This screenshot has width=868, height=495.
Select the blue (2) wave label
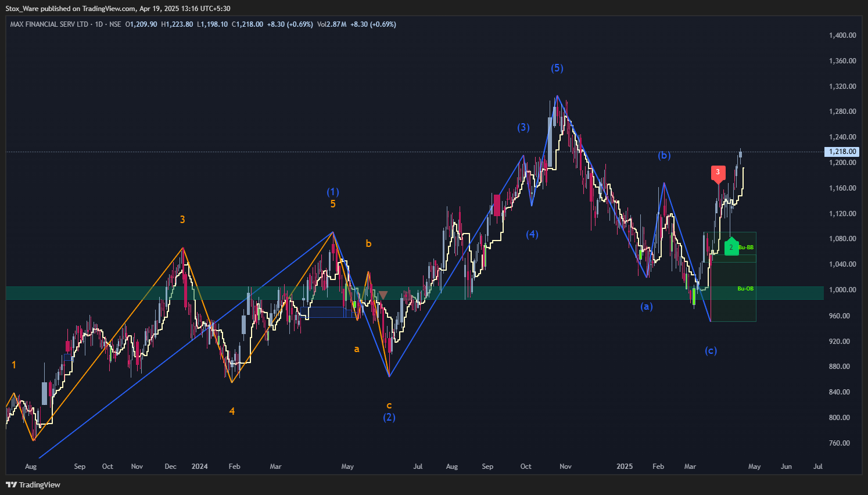pos(389,417)
